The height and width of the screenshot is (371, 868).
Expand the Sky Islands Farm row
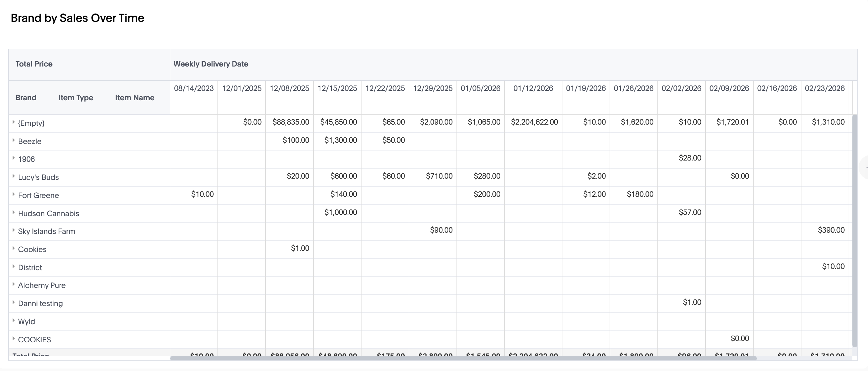[13, 230]
